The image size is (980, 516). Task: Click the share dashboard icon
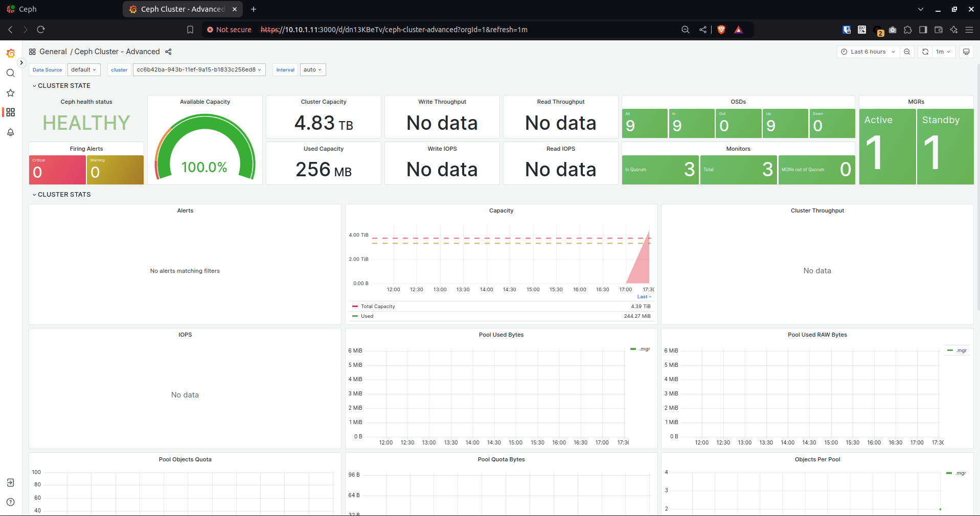tap(168, 52)
